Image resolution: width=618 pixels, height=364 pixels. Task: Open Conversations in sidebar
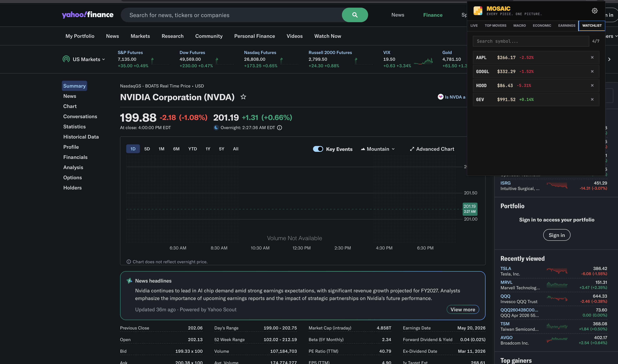coord(80,117)
